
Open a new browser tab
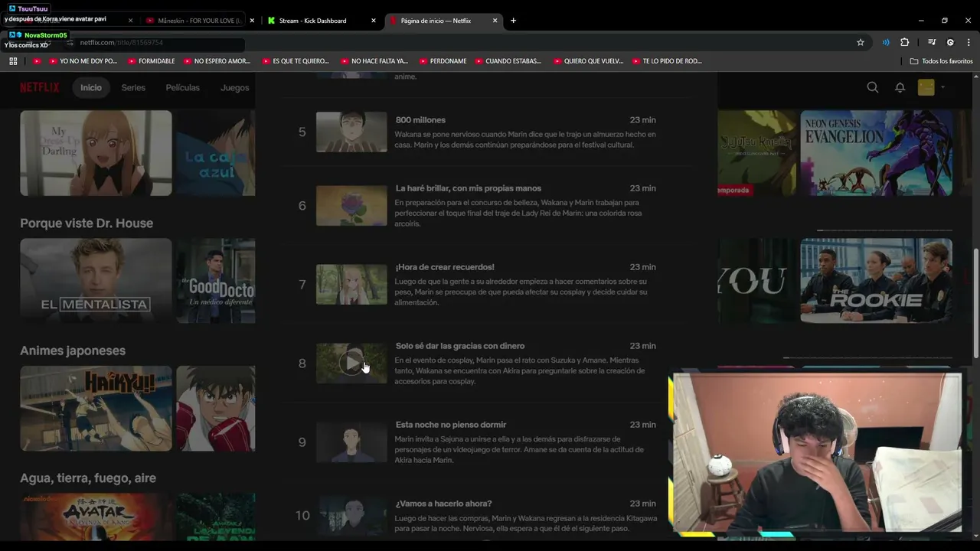[513, 21]
